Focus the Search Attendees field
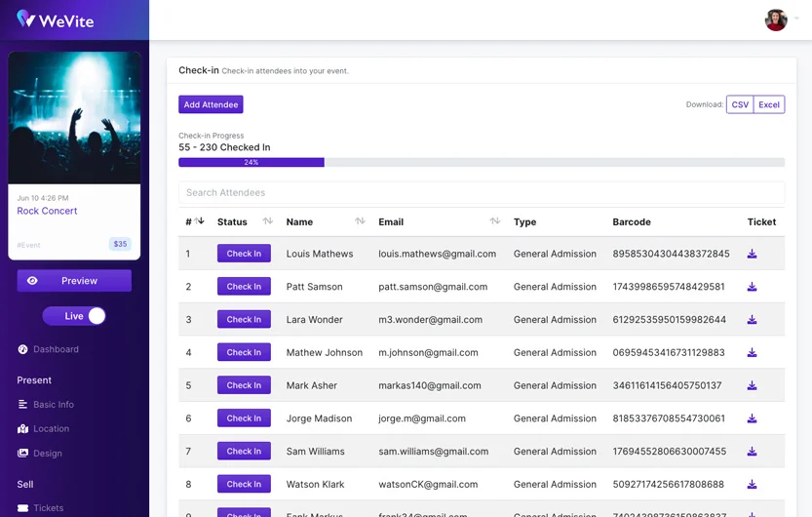The image size is (812, 517). [x=481, y=193]
